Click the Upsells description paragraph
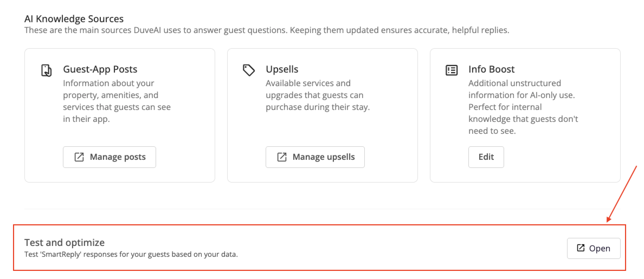Image resolution: width=644 pixels, height=279 pixels. 317,95
